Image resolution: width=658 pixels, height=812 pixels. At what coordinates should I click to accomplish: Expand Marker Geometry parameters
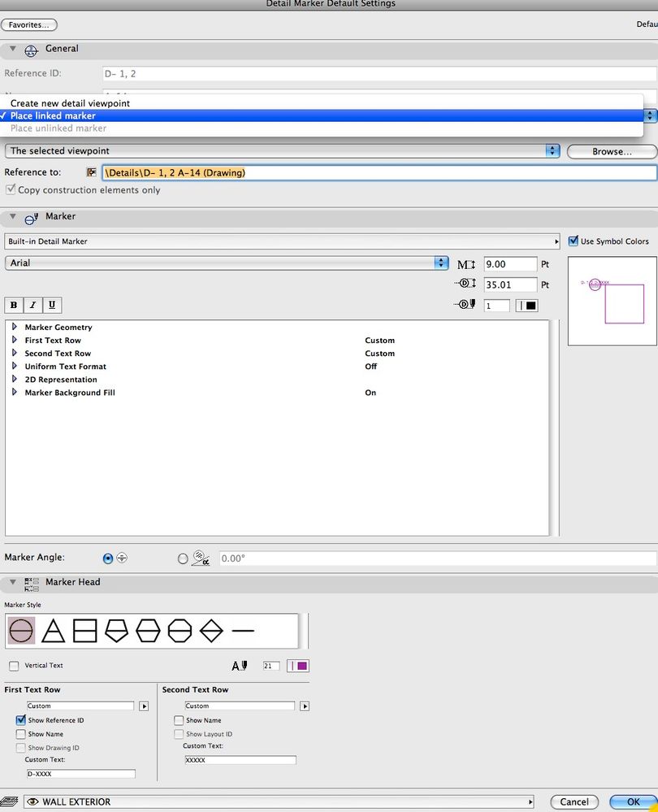click(x=15, y=327)
